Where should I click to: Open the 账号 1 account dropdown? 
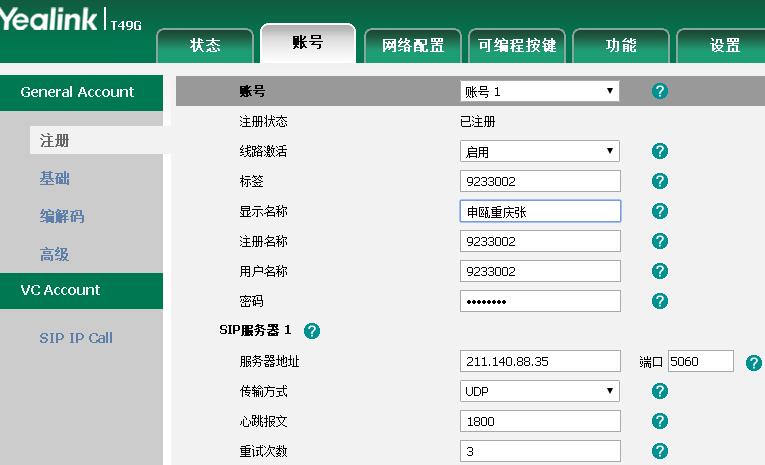coord(539,92)
